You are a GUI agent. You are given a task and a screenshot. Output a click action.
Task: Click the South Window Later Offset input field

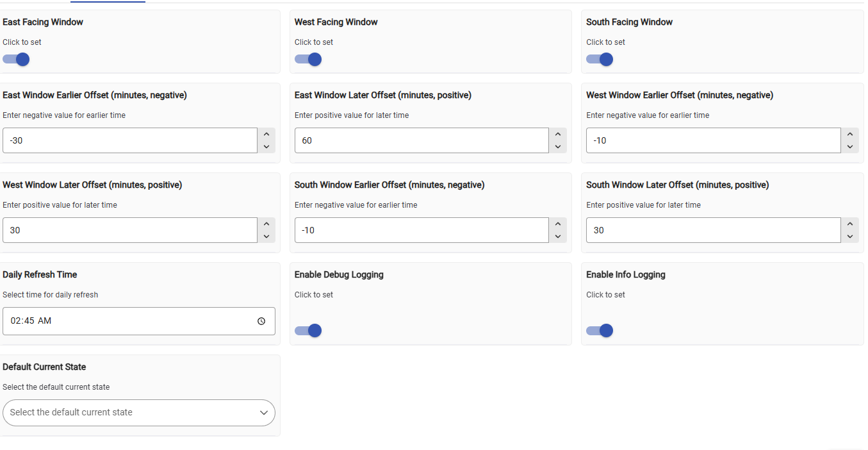tap(714, 230)
